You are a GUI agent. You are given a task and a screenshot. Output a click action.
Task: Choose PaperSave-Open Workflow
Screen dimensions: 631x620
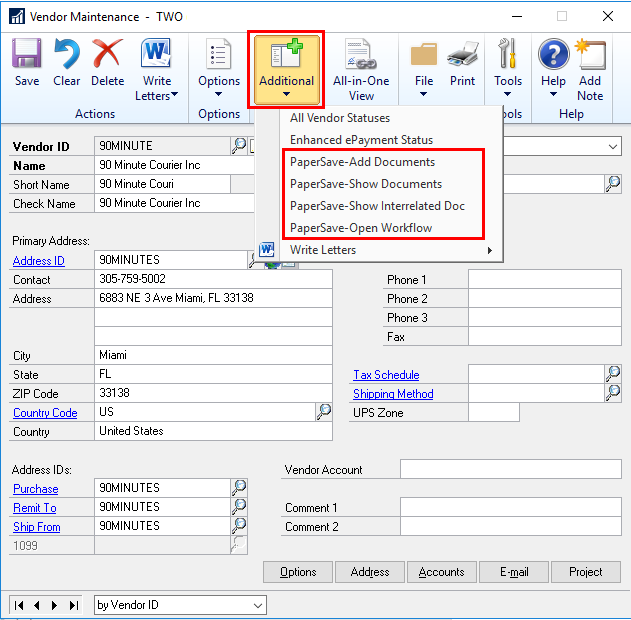(361, 228)
